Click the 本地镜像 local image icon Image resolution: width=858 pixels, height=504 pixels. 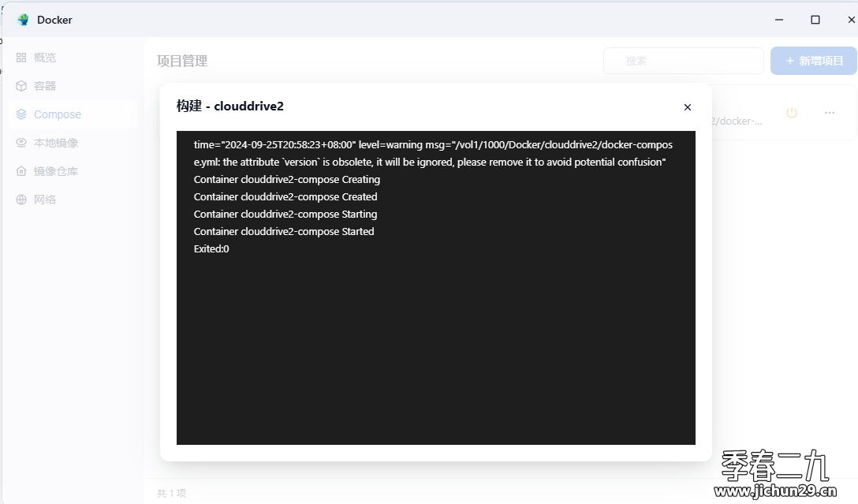coord(21,143)
